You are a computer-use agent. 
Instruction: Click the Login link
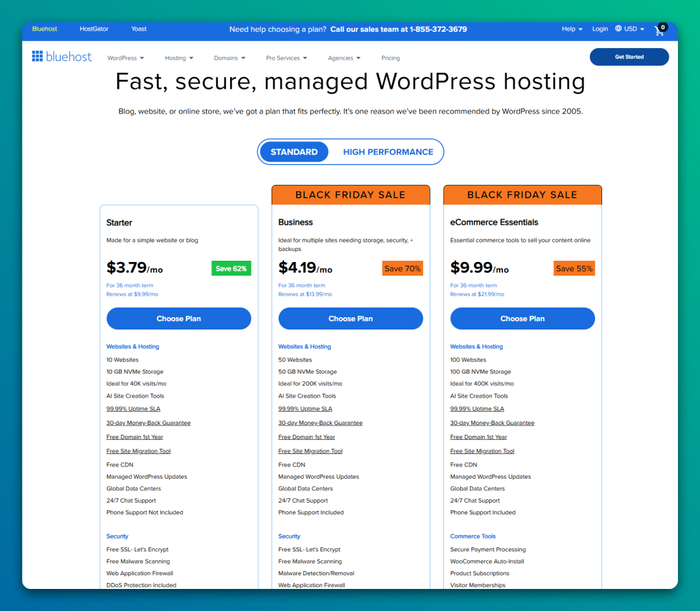pyautogui.click(x=600, y=29)
